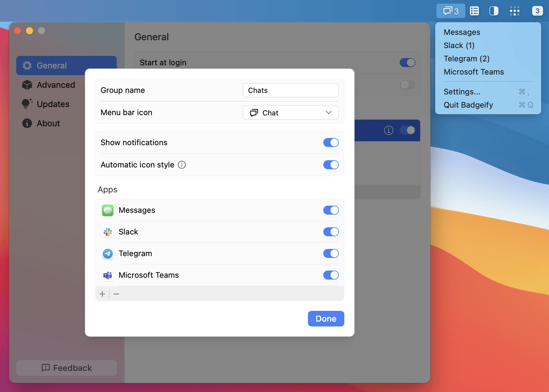Select Messages in the Badgeify menu
This screenshot has height=392, width=549.
tap(488, 32)
